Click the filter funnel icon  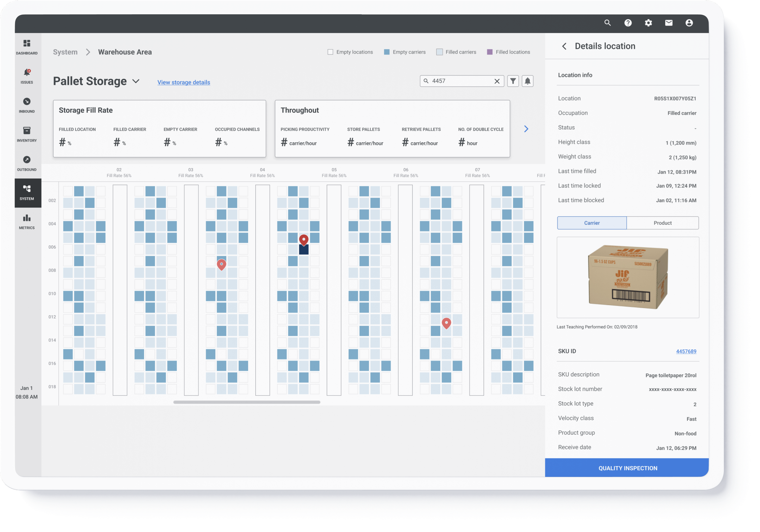513,81
